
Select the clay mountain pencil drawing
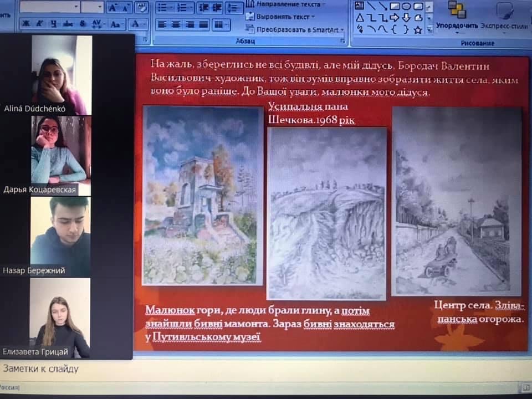[327, 214]
